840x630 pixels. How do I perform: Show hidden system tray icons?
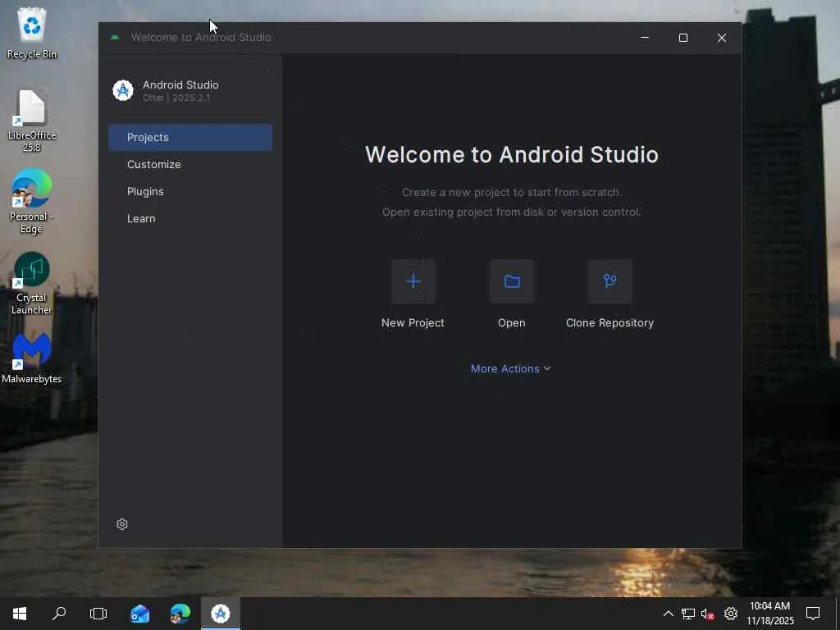tap(668, 614)
